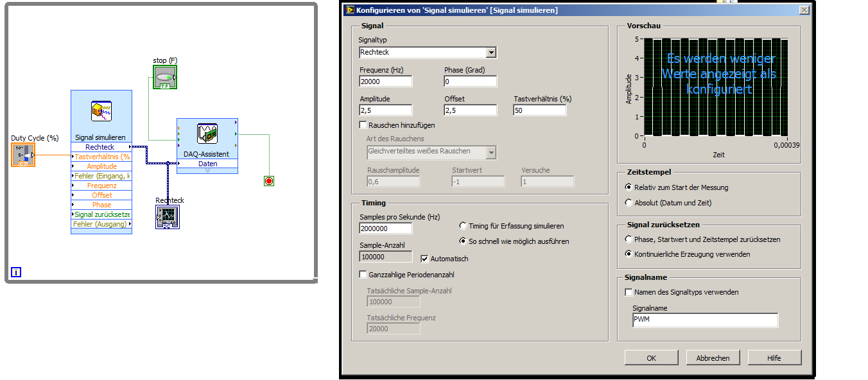Viewport: 868px width, 380px height.
Task: Click the red loop stop condition terminal
Action: tap(269, 181)
